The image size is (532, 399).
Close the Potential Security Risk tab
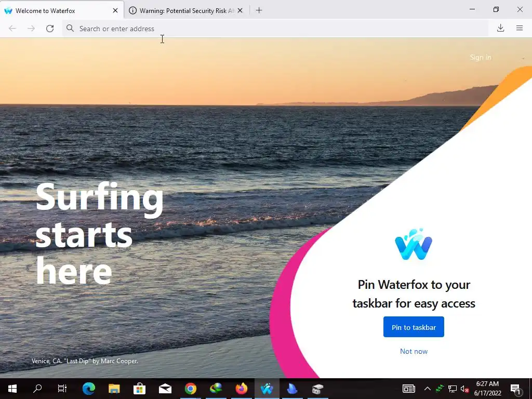coord(240,10)
